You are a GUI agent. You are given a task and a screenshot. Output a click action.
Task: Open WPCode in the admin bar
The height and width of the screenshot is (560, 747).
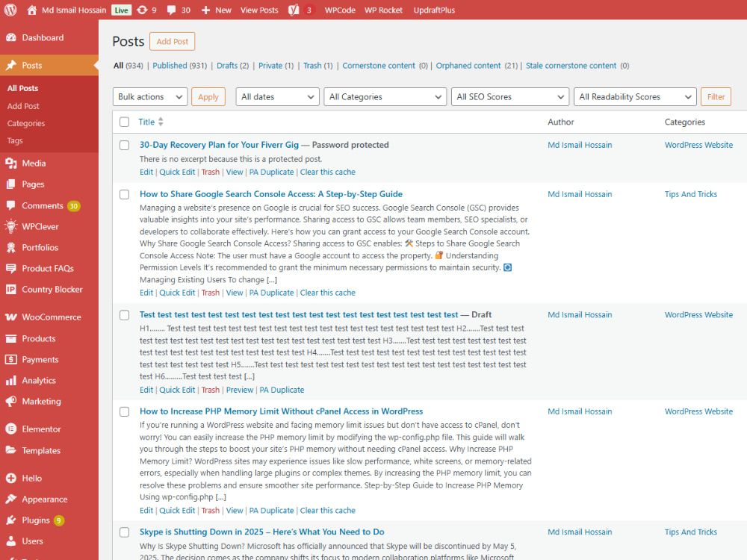click(x=340, y=10)
